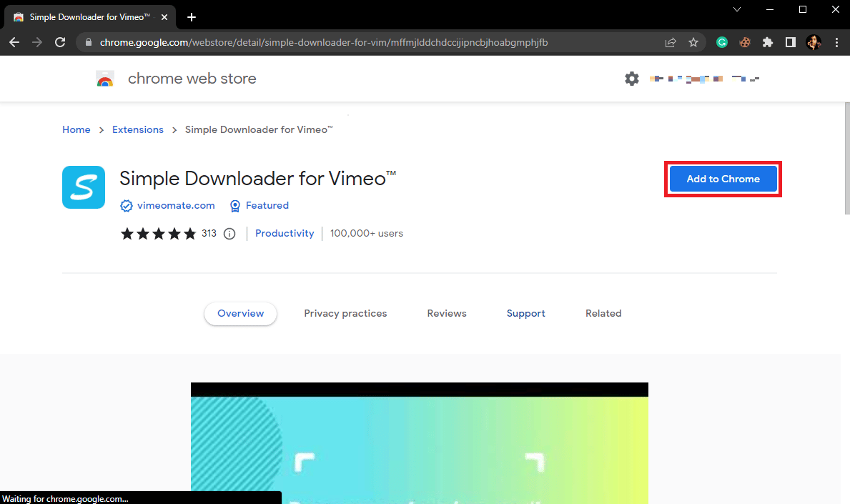Click the chrome web store title
The image size is (850, 504).
(192, 79)
